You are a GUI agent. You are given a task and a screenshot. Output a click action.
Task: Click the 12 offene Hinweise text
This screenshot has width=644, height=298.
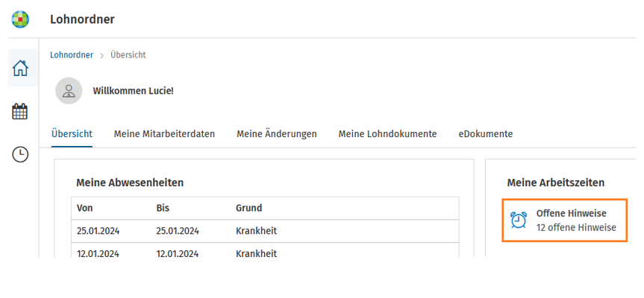[576, 227]
